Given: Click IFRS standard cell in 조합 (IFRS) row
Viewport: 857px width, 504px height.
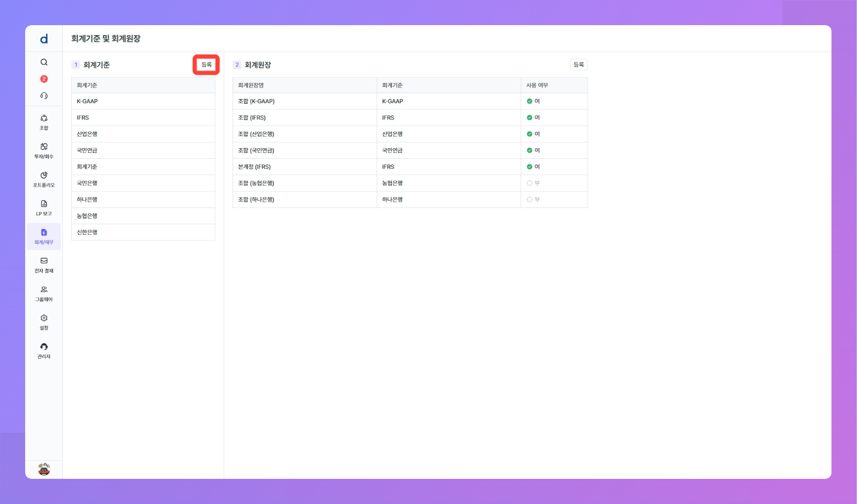Looking at the screenshot, I should (449, 118).
